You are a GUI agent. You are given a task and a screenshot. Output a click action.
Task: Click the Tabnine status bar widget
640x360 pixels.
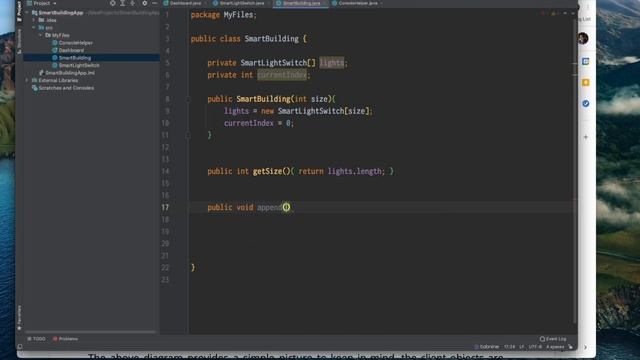487,347
